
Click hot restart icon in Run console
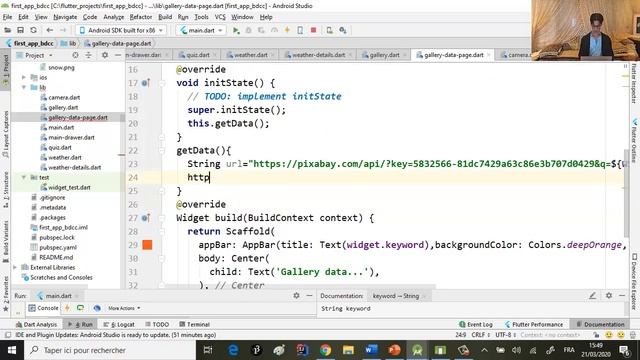(x=80, y=308)
